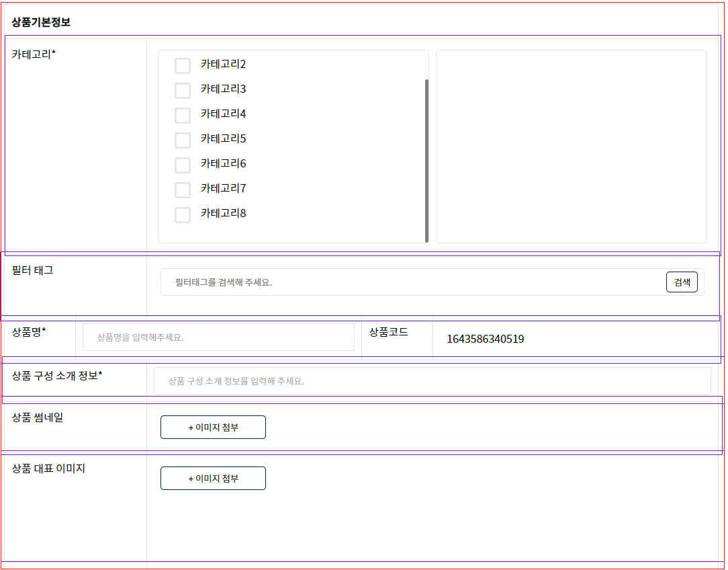Mark the 카테고리7 checkbox
This screenshot has width=728, height=570.
183,190
